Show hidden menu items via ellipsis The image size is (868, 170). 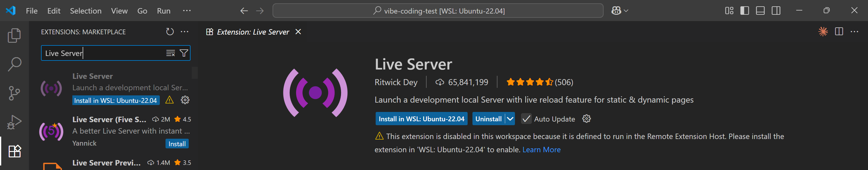point(187,11)
